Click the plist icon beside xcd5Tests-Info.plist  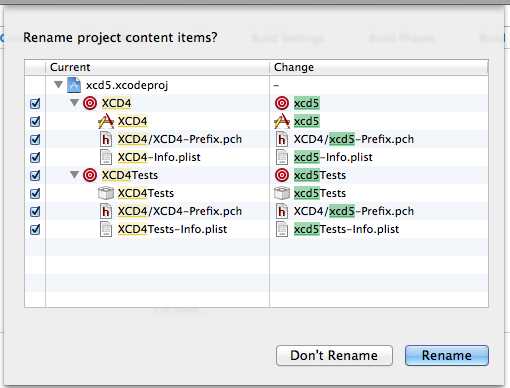pyautogui.click(x=282, y=229)
